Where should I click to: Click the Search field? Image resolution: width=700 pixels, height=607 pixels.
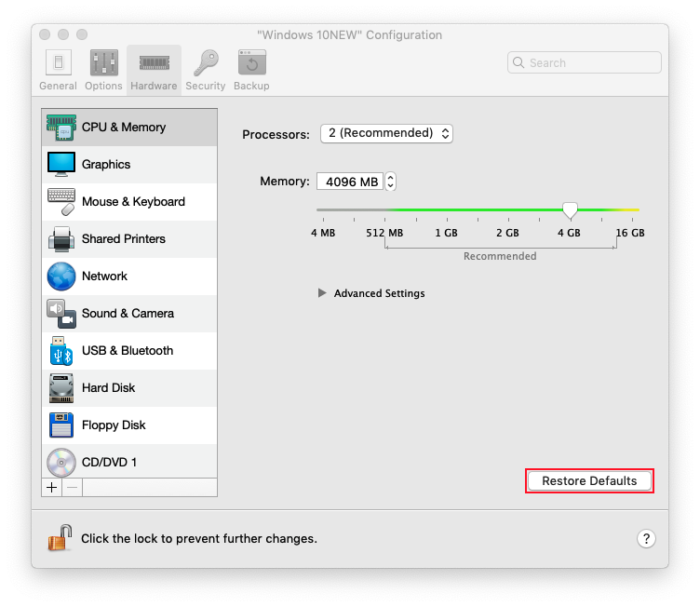coord(585,62)
